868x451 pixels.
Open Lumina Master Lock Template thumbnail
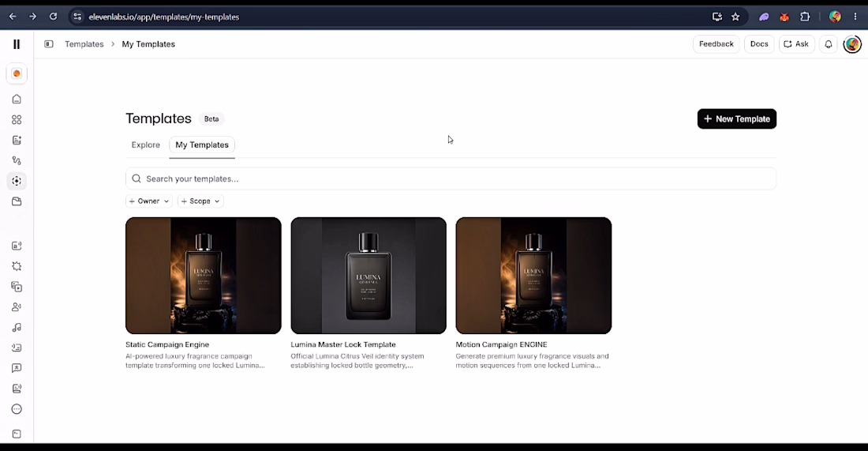pyautogui.click(x=369, y=276)
